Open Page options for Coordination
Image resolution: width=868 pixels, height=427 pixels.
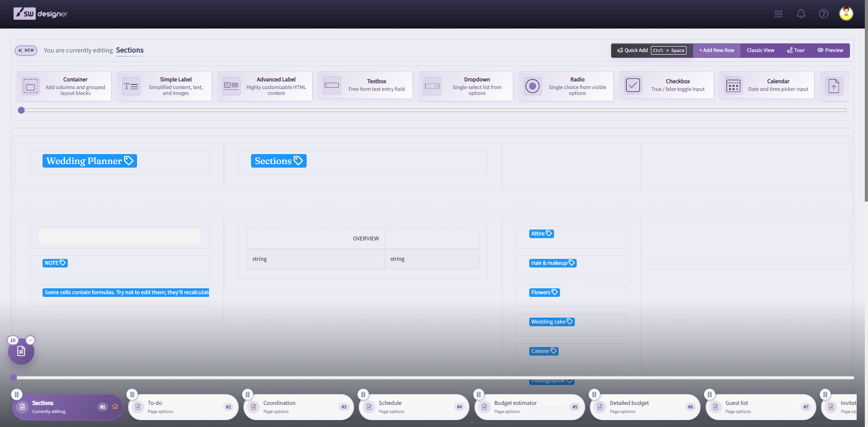point(276,412)
